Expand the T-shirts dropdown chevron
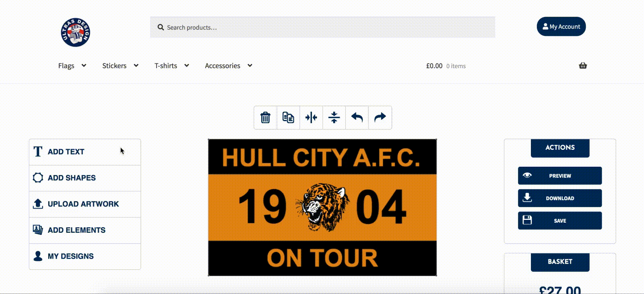 pyautogui.click(x=186, y=66)
